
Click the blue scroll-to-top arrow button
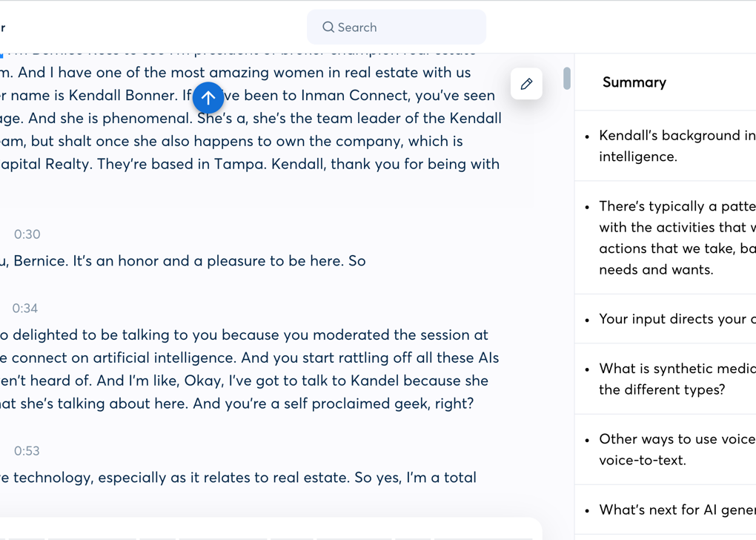tap(208, 98)
